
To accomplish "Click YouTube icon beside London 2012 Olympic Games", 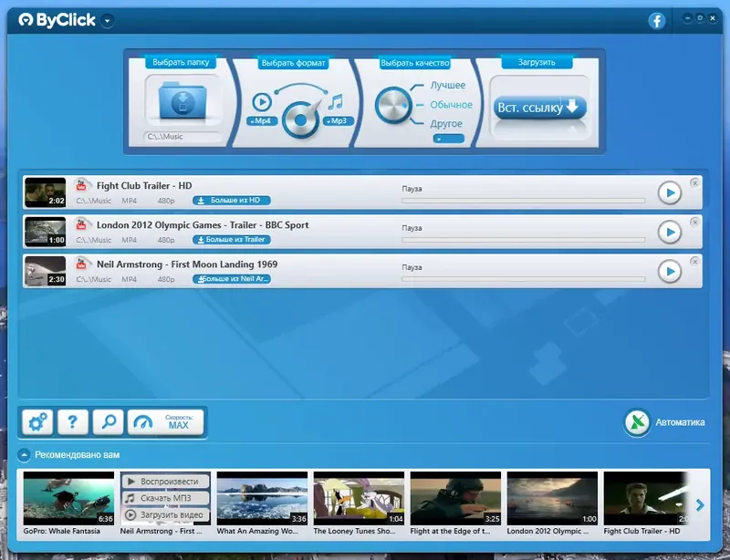I will coord(81,225).
